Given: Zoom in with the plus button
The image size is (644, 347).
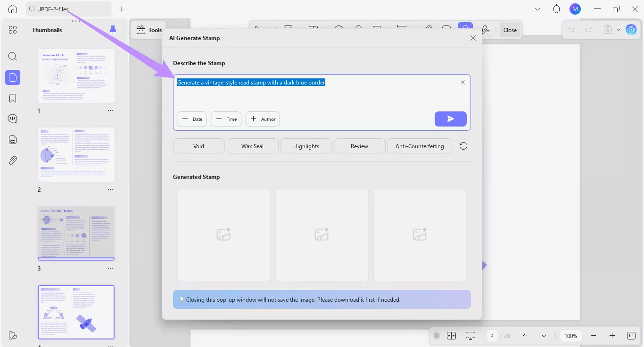Looking at the screenshot, I should coord(612,336).
